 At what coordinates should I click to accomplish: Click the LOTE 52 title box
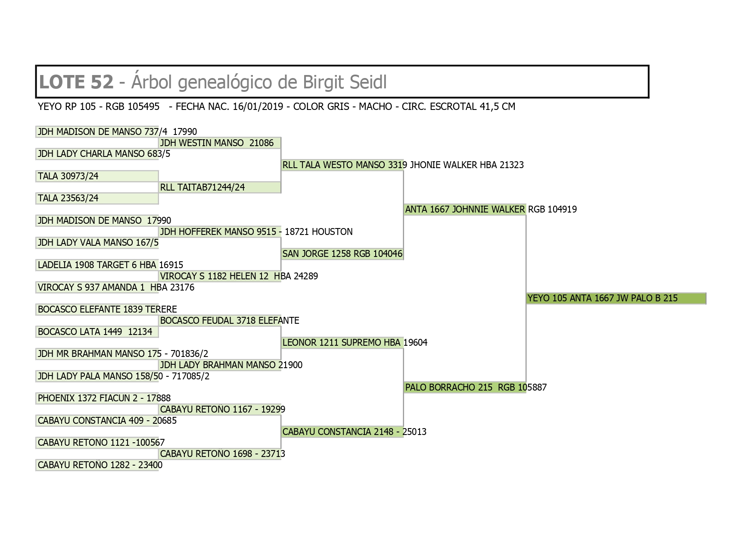pos(342,82)
